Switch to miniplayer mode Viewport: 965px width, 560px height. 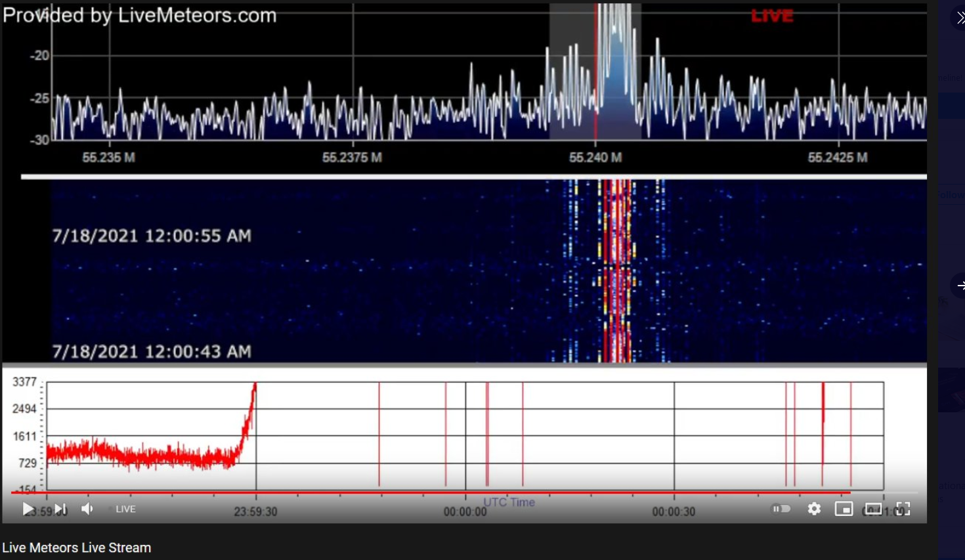click(844, 509)
